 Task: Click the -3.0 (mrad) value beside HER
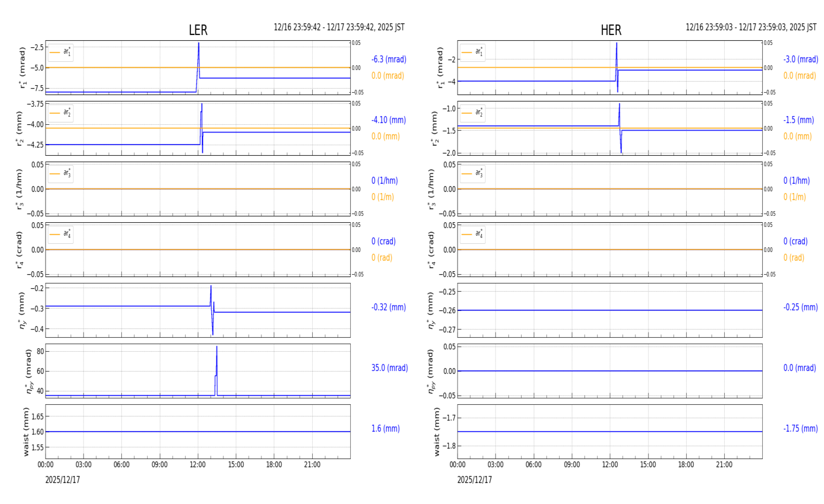click(x=800, y=60)
